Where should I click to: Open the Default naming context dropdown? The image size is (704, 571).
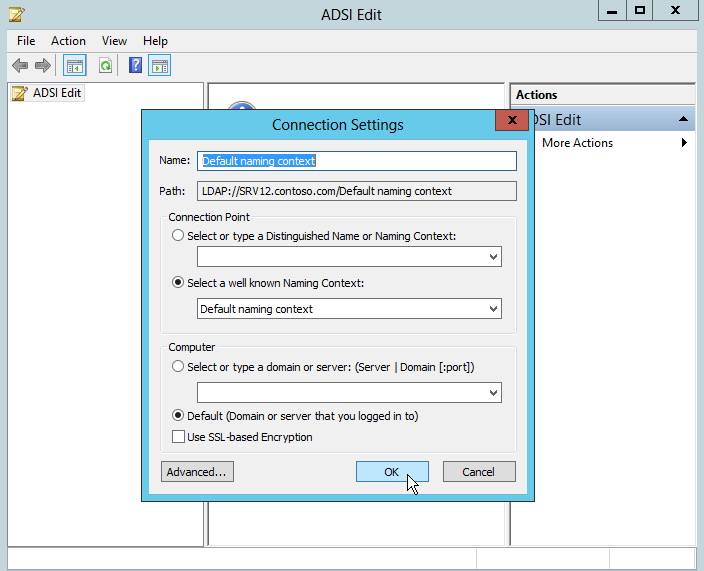(x=493, y=309)
